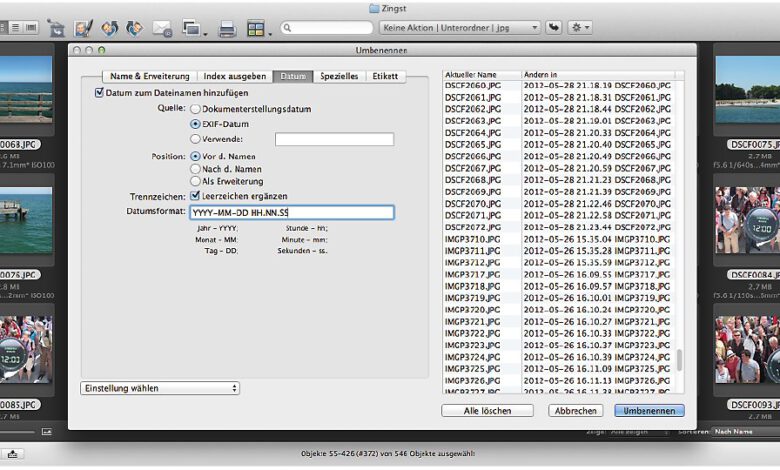Screen dimensions: 780x470
Task: Open the 'Spezielles' tab
Action: (x=339, y=76)
